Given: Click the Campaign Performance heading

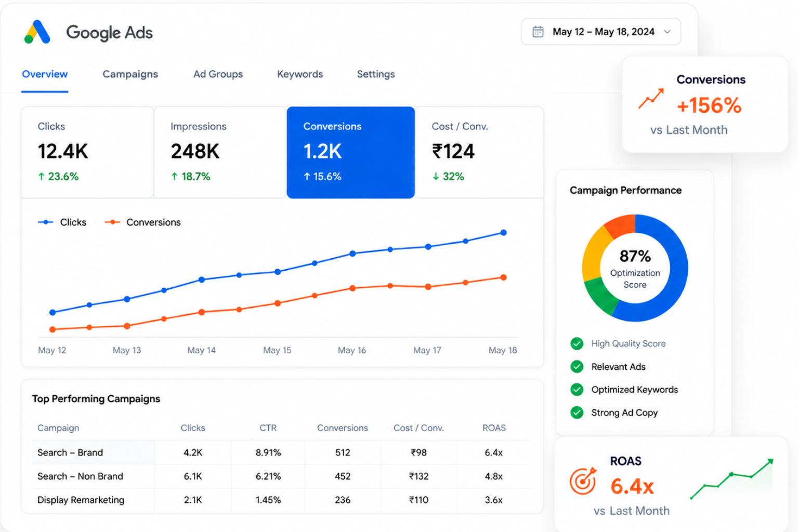Looking at the screenshot, I should (625, 191).
